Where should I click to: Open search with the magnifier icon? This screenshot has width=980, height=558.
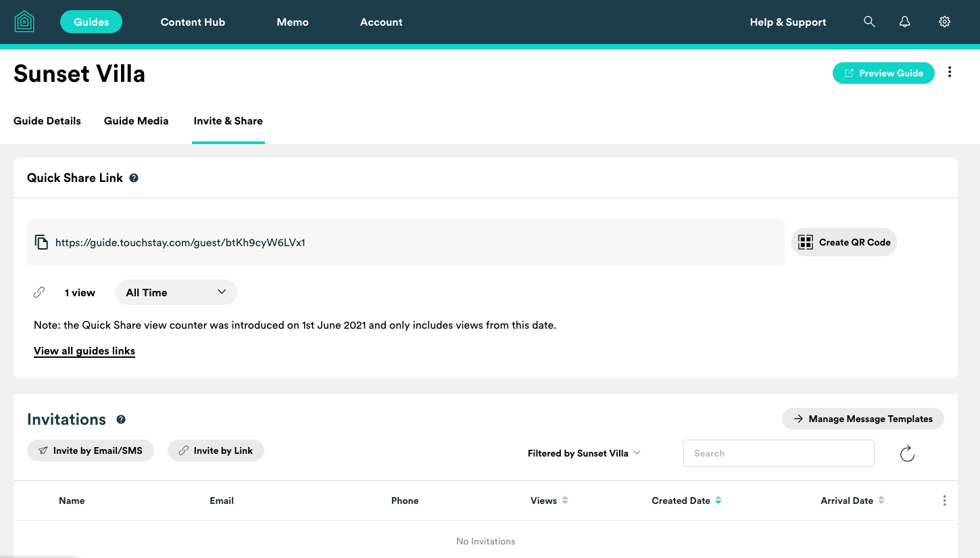click(869, 22)
